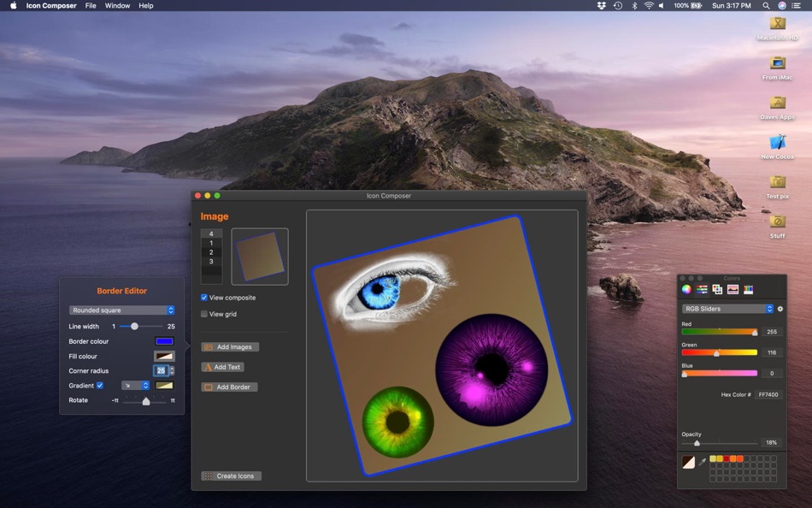This screenshot has height=508, width=812.
Task: Click the current color well in Colors
Action: (688, 463)
